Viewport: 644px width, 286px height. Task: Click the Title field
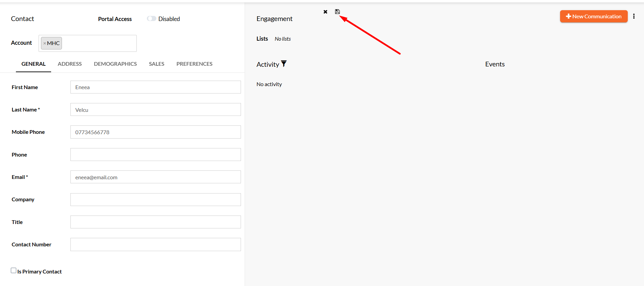tap(156, 222)
